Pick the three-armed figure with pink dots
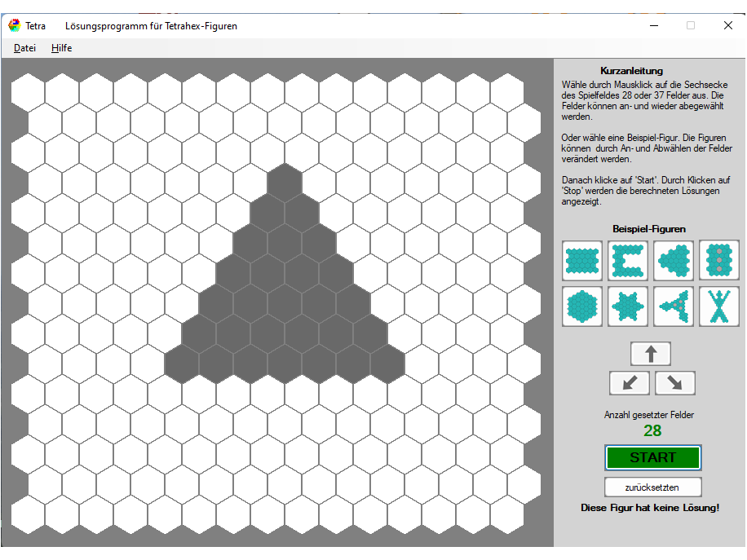Viewport: 747px width, 560px height. click(674, 306)
